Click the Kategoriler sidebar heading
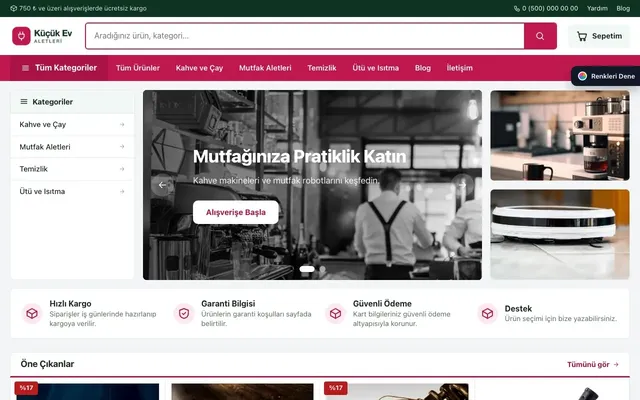640x400 pixels. coord(53,102)
